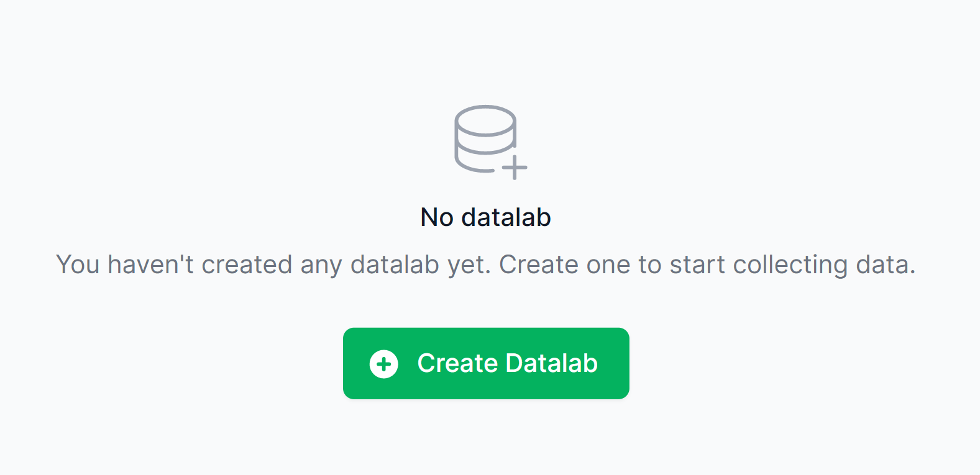Click the word "Create" on the green button
Viewport: 980px width, 475px height.
[457, 363]
